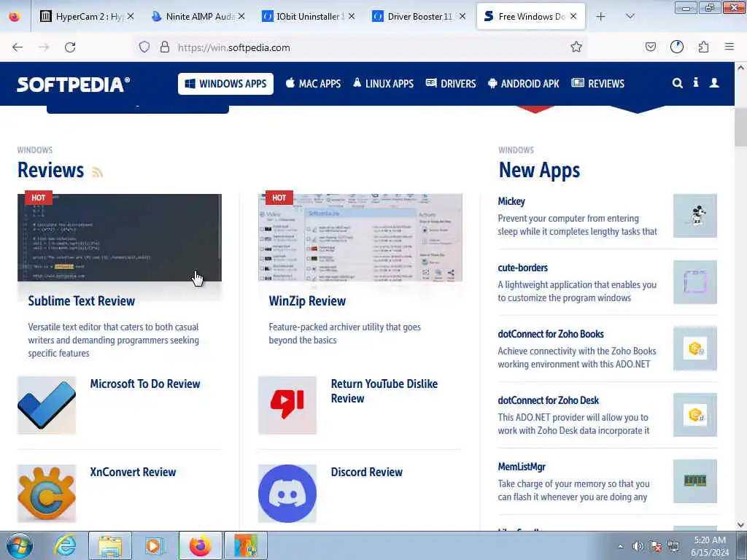
Task: Select the LINUX APPS menu item
Action: pos(384,84)
